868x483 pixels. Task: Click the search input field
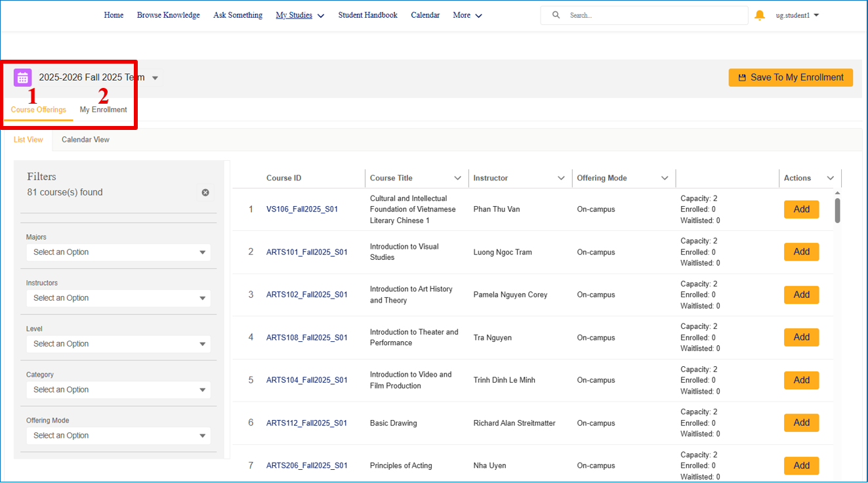pos(644,15)
